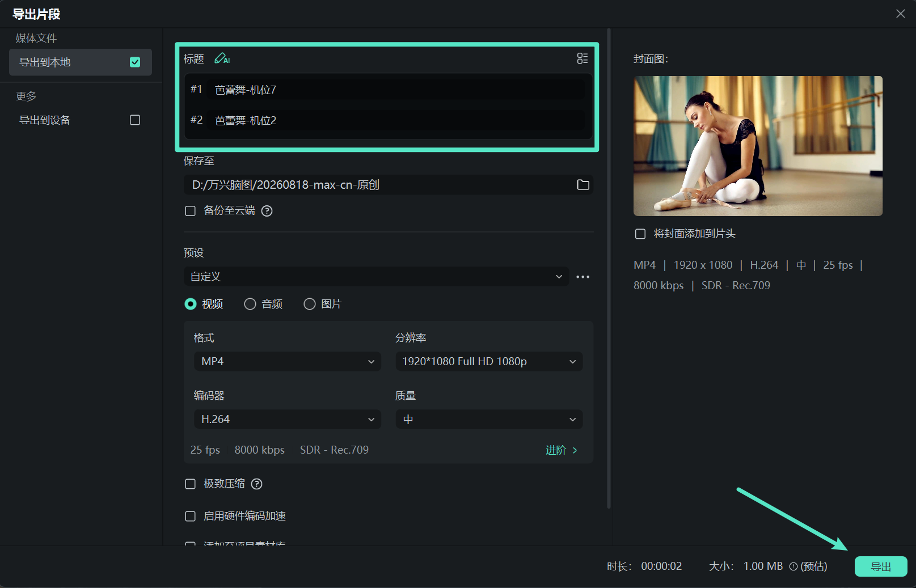The height and width of the screenshot is (588, 916).
Task: Click help icon next to 备份至云端
Action: (267, 211)
